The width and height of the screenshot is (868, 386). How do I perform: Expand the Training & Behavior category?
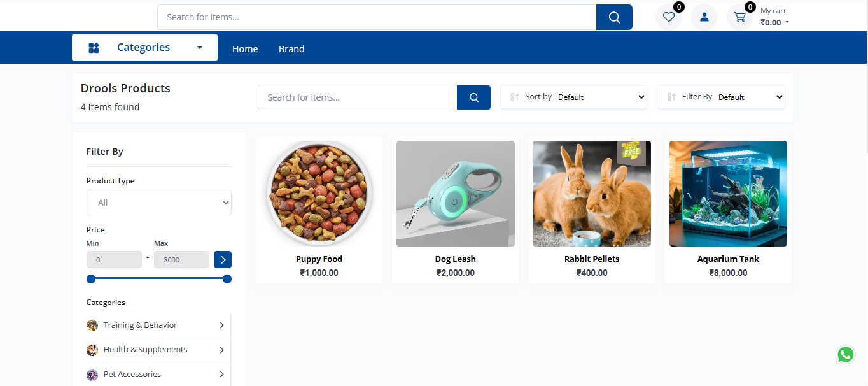click(x=221, y=325)
